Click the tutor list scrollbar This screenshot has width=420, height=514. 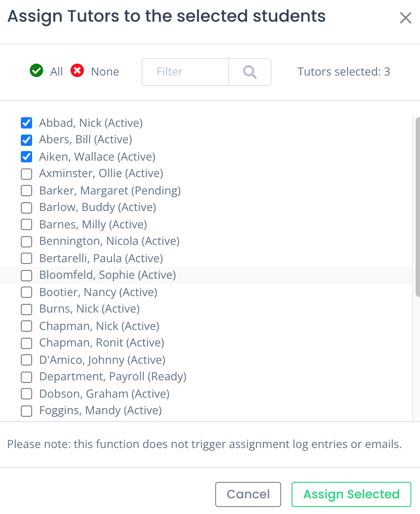(x=417, y=207)
